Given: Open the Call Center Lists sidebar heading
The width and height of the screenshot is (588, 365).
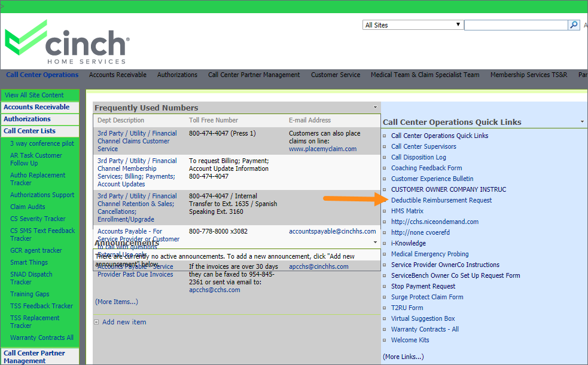Looking at the screenshot, I should click(x=30, y=131).
